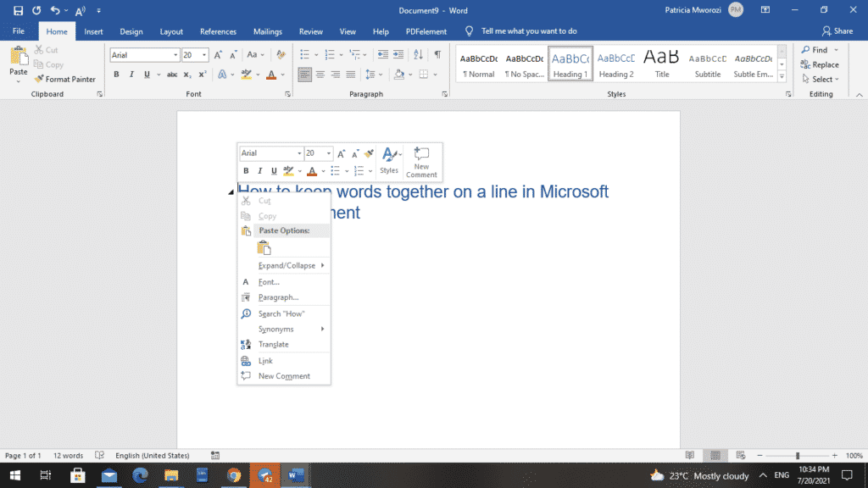Apply text highlight from the mini toolbar
The height and width of the screenshot is (488, 868).
click(x=287, y=170)
